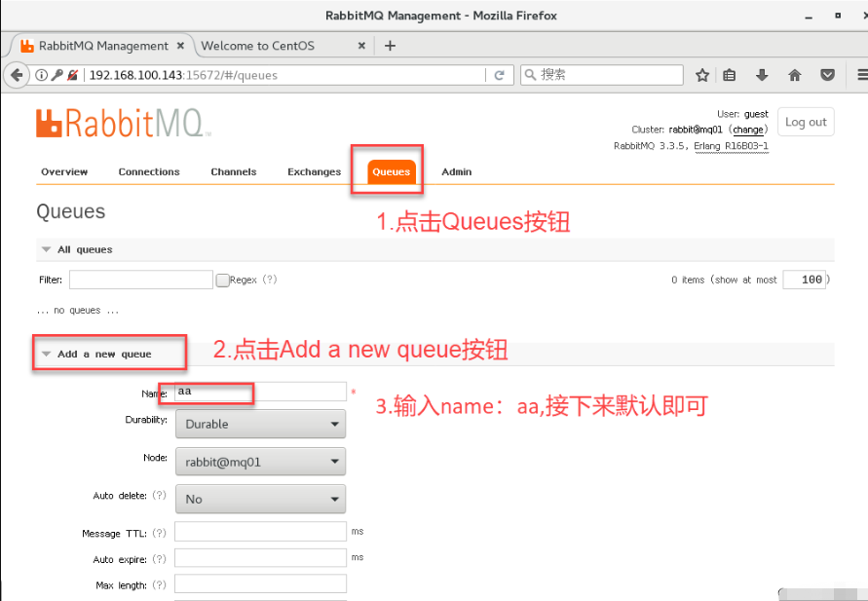Viewport: 868px width, 601px height.
Task: Switch to the Channels tab
Action: point(234,171)
